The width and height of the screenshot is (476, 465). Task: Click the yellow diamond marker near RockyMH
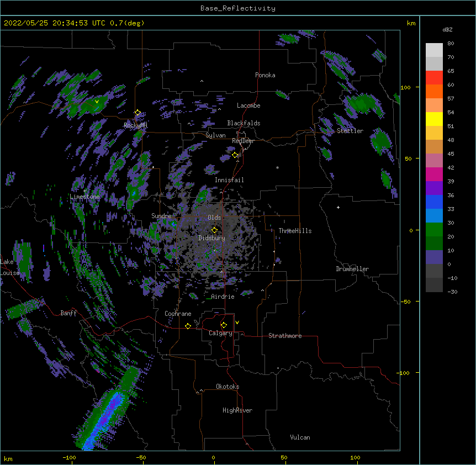point(137,113)
